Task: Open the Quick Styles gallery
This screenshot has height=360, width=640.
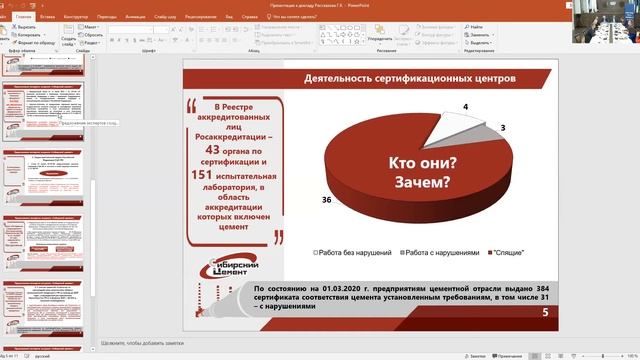Action: pyautogui.click(x=403, y=34)
